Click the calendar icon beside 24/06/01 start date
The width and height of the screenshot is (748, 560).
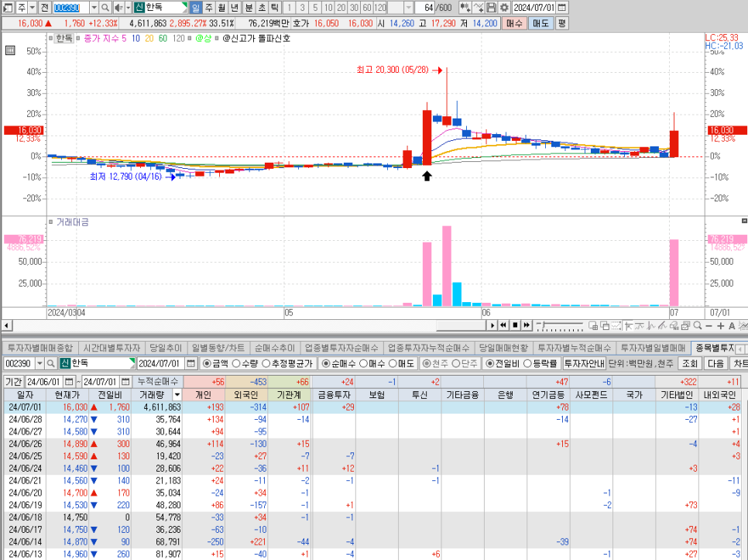pos(69,382)
